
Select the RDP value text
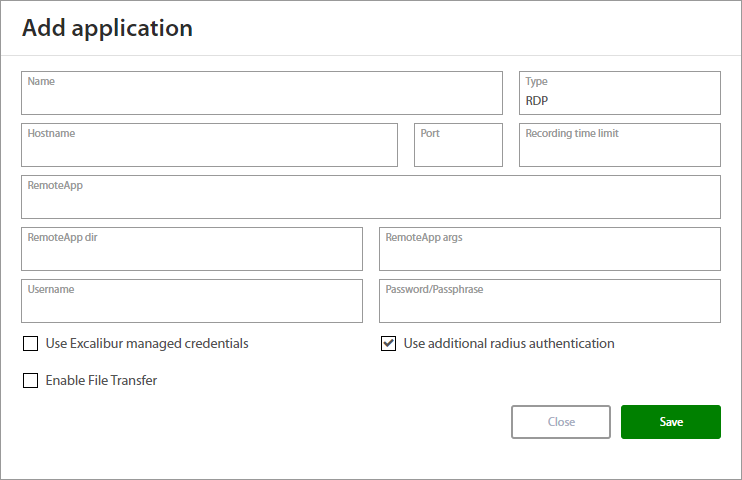(x=537, y=101)
